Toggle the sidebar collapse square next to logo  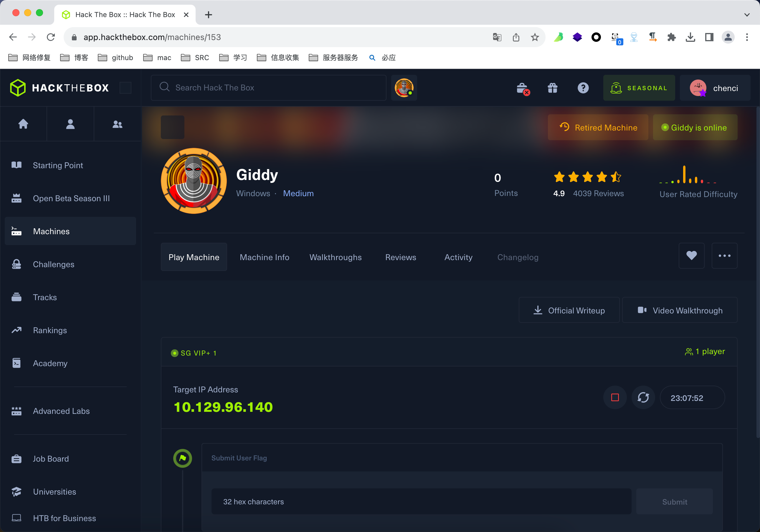(x=125, y=88)
